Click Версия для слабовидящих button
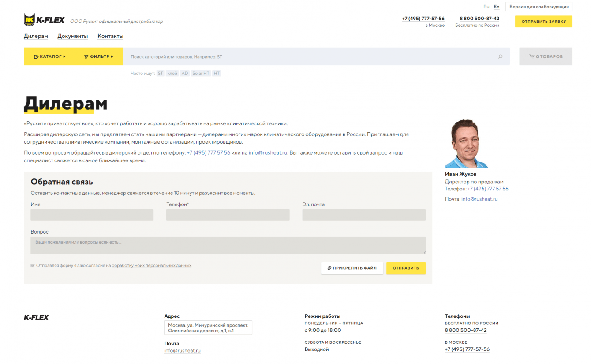This screenshot has height=364, width=591. [x=539, y=7]
